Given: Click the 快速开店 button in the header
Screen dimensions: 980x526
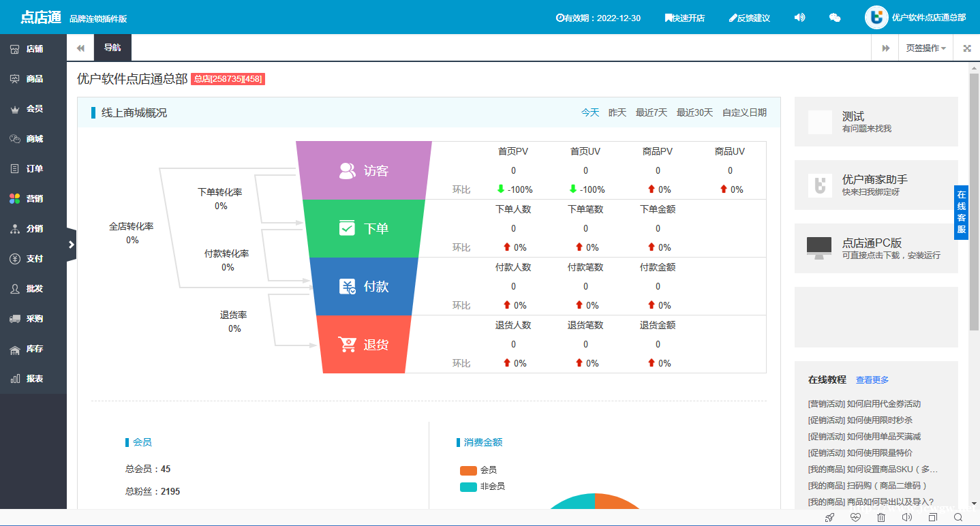Looking at the screenshot, I should [x=684, y=18].
